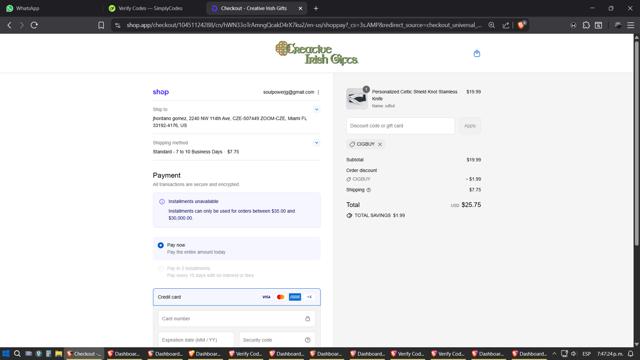Open File Explorer from the taskbar

pyautogui.click(x=59, y=354)
